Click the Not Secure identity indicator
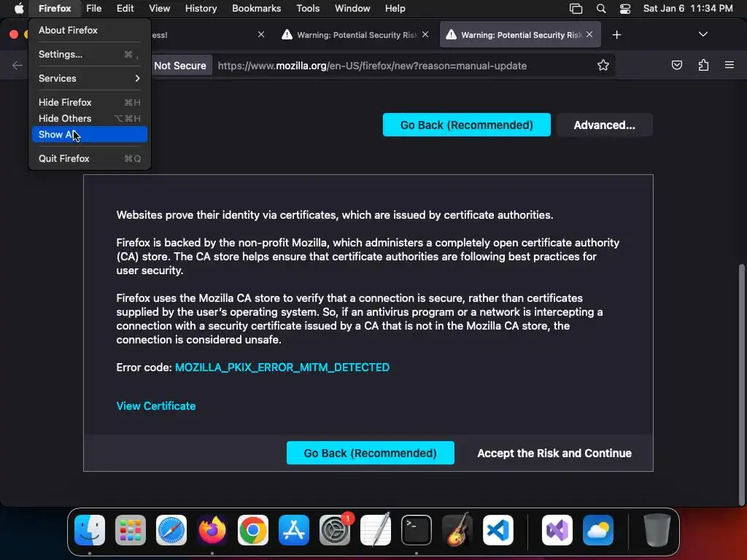The image size is (747, 560). pyautogui.click(x=179, y=66)
